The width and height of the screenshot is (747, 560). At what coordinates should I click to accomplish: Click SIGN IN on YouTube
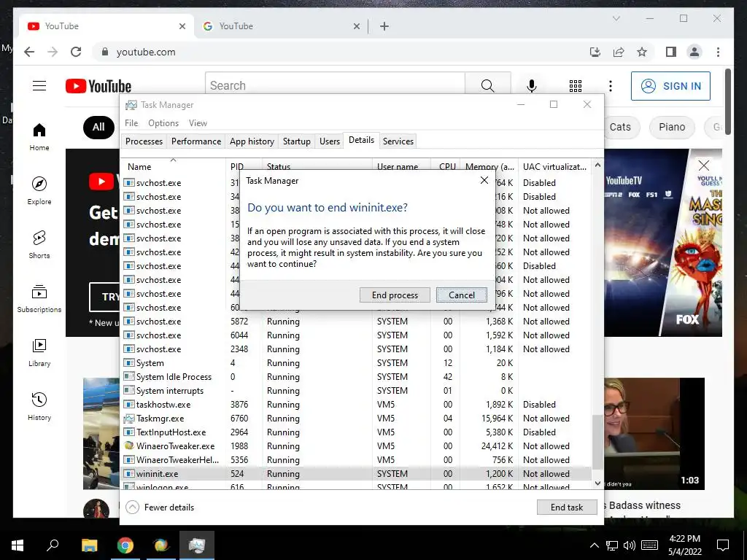[x=670, y=86]
